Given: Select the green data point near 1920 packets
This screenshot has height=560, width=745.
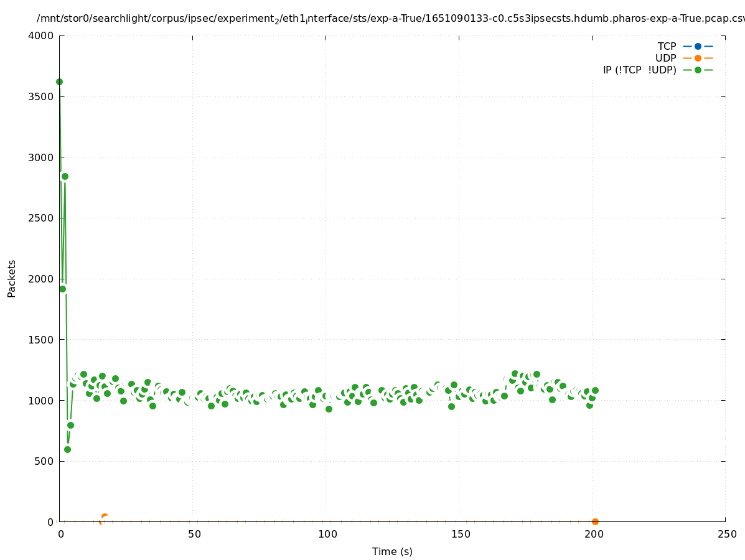Looking at the screenshot, I should pos(62,289).
